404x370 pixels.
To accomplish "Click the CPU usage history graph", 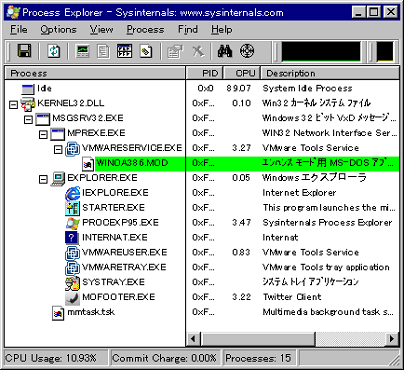I will 321,52.
